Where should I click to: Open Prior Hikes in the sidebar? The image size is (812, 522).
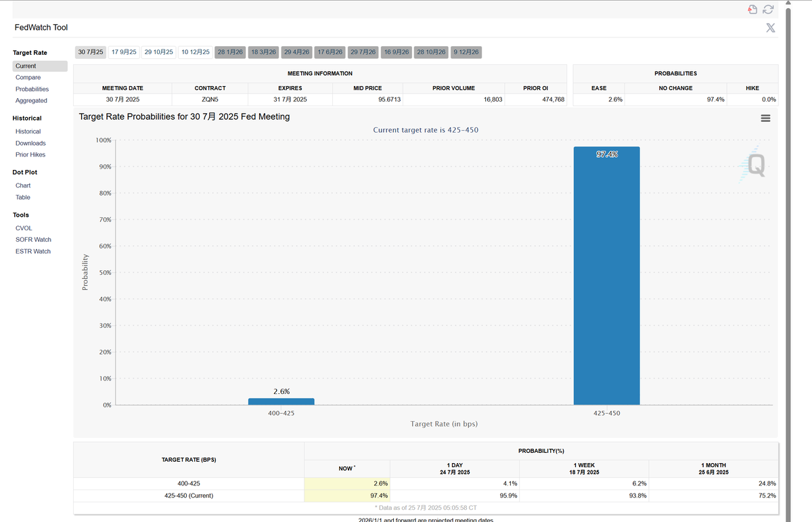click(x=30, y=154)
